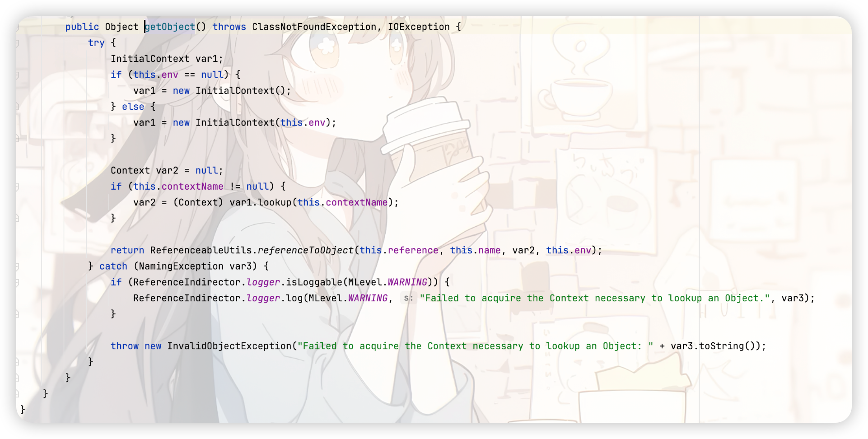Click ReferenceIndirector in the isLoggable condition
Screen dimensions: 868x439
pyautogui.click(x=187, y=282)
